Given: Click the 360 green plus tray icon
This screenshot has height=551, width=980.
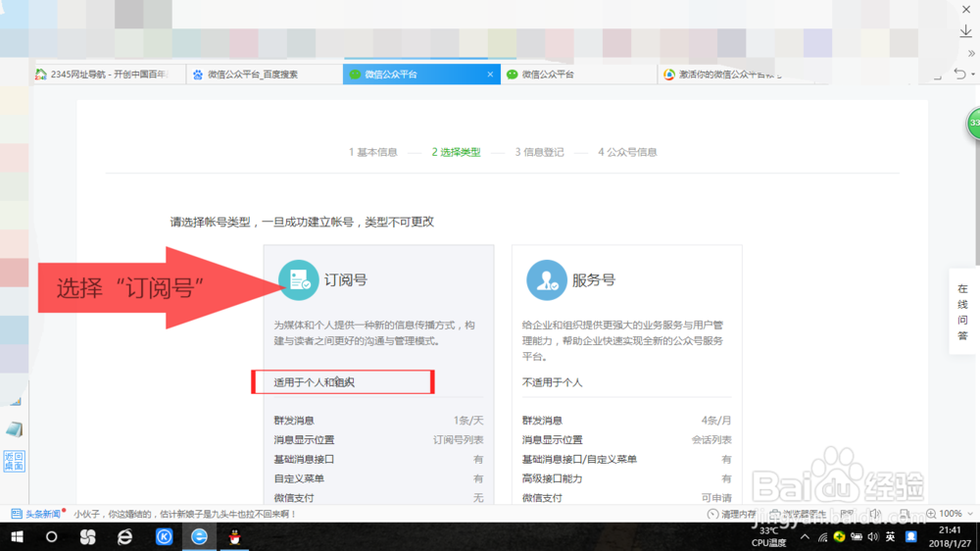Looking at the screenshot, I should pos(840,536).
